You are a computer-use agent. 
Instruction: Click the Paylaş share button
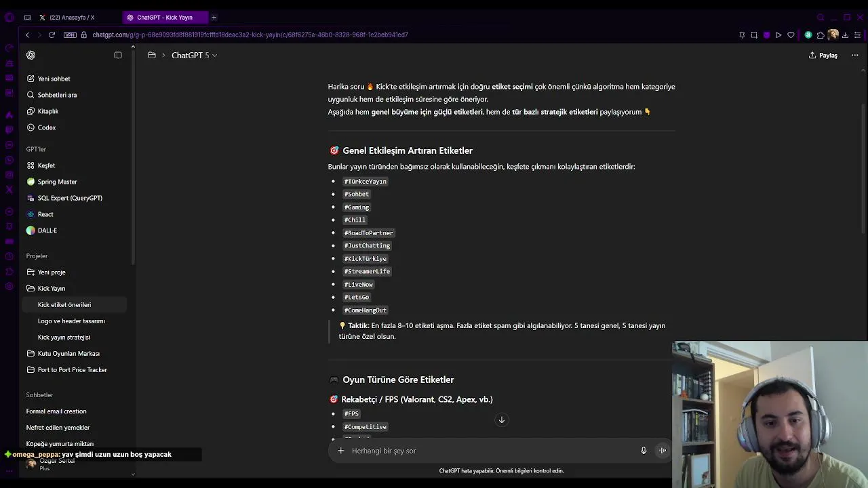(823, 56)
